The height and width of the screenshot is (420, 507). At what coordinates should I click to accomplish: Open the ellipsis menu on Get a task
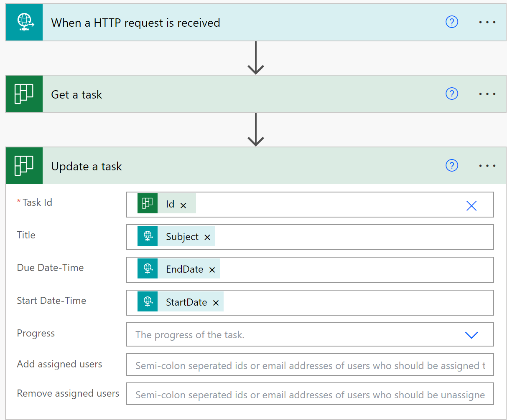coord(487,94)
